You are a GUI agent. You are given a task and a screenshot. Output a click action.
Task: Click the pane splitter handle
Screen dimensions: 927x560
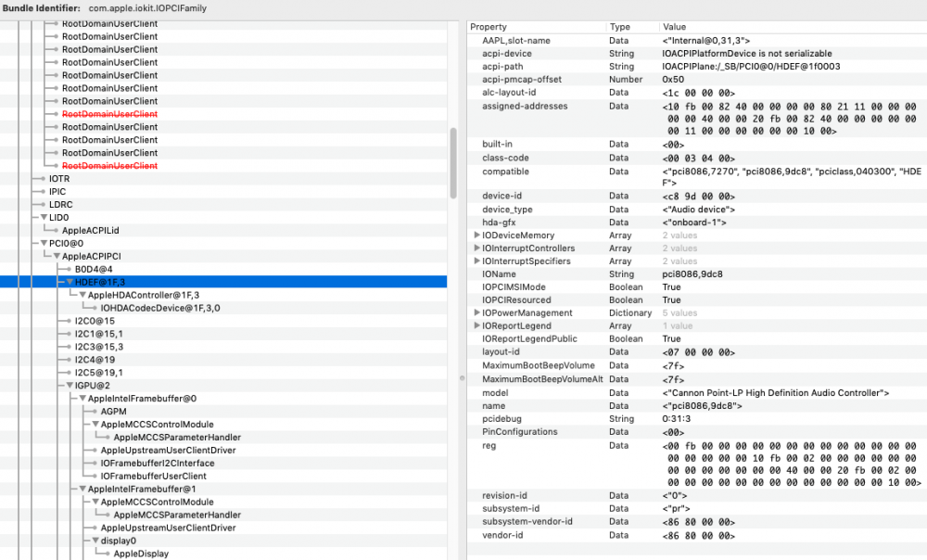point(463,378)
